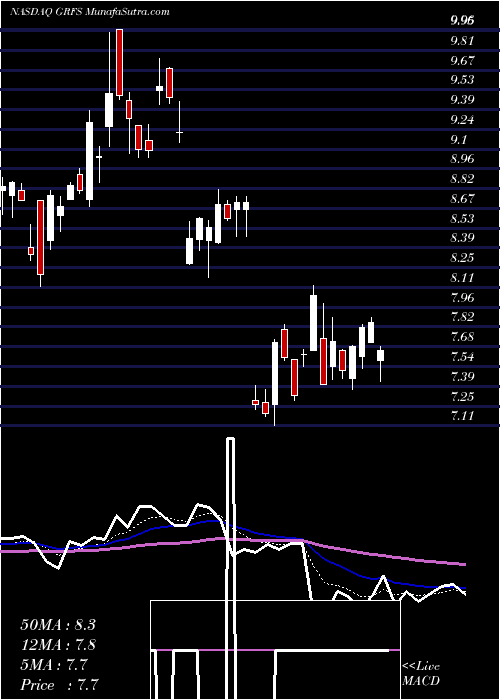Select the 8.25 price label
Viewport: 500px width, 700px height.
(x=462, y=258)
